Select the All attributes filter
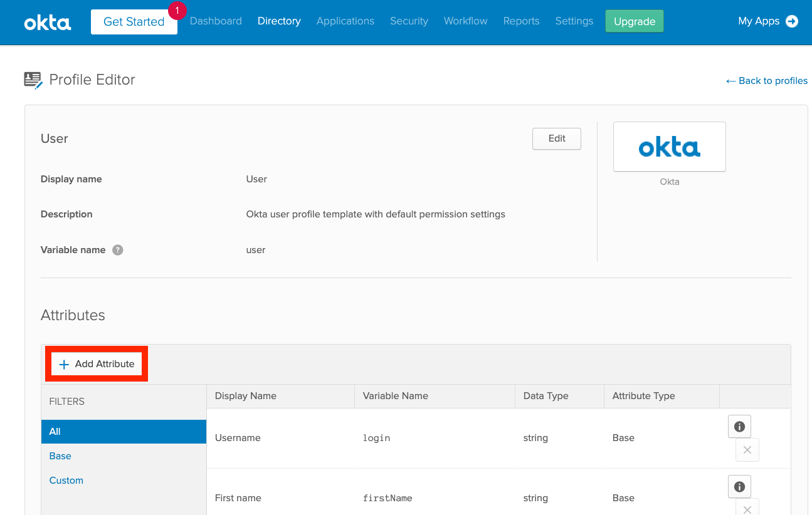 pos(124,432)
